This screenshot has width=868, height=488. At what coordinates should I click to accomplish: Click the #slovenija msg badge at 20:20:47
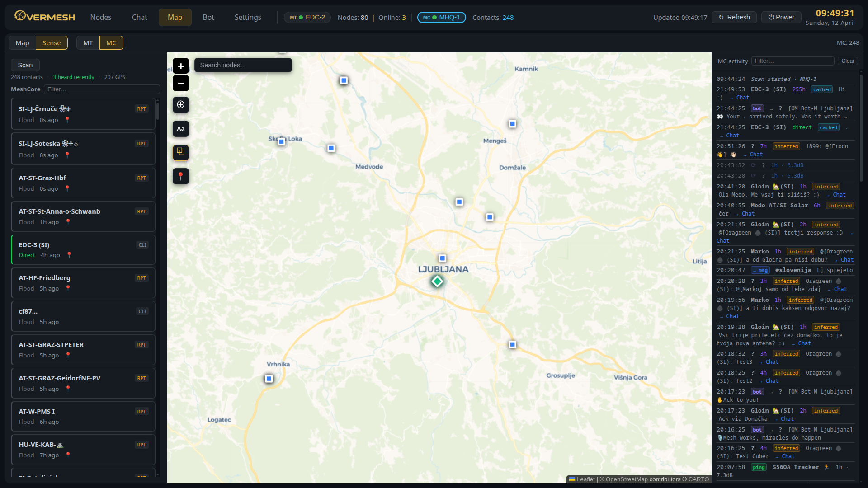(760, 270)
